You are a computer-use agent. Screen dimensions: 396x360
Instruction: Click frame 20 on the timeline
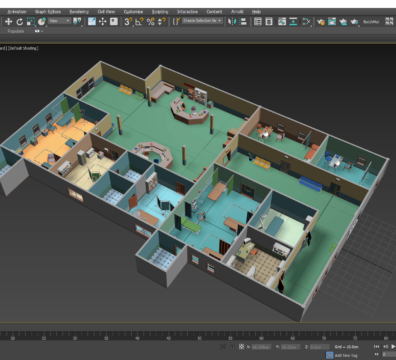(13, 338)
